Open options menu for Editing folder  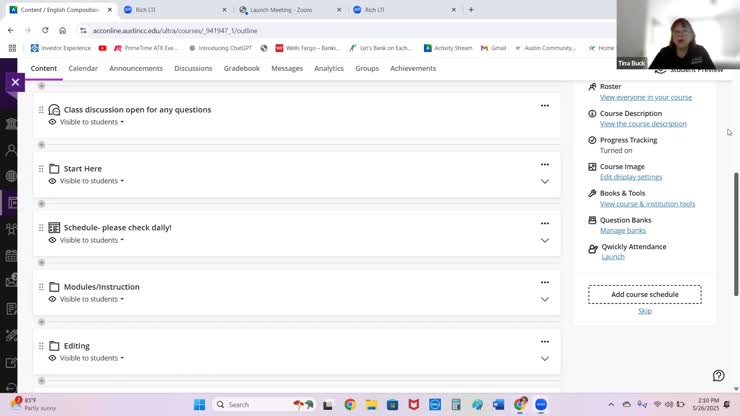pyautogui.click(x=545, y=341)
